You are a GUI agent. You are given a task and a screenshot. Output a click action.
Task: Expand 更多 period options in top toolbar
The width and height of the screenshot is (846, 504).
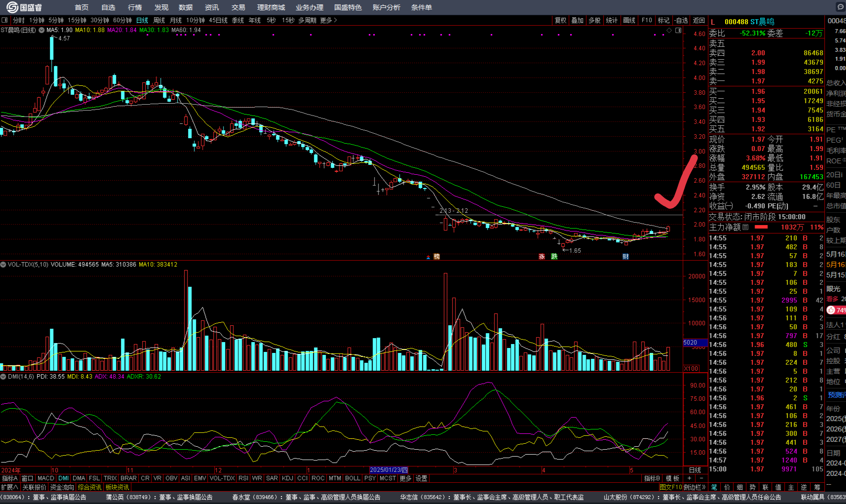[328, 20]
